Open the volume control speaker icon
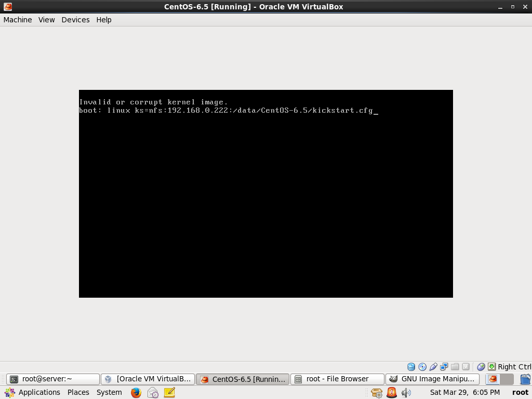532x399 pixels. pos(406,393)
